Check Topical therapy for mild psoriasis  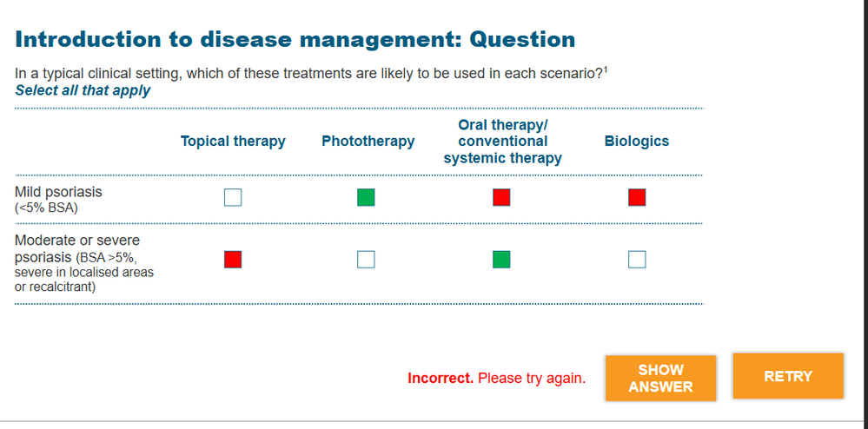click(233, 198)
